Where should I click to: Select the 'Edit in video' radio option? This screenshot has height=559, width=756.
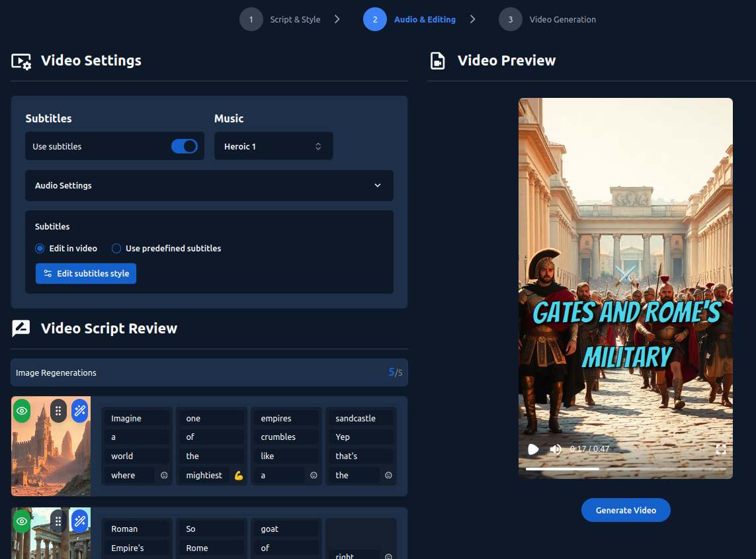pyautogui.click(x=40, y=249)
